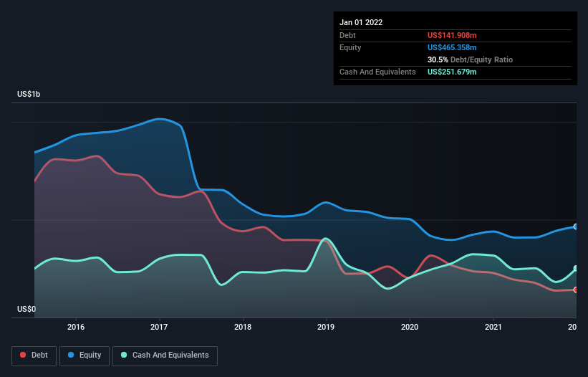Click the US$0 y-axis label

pyautogui.click(x=26, y=309)
